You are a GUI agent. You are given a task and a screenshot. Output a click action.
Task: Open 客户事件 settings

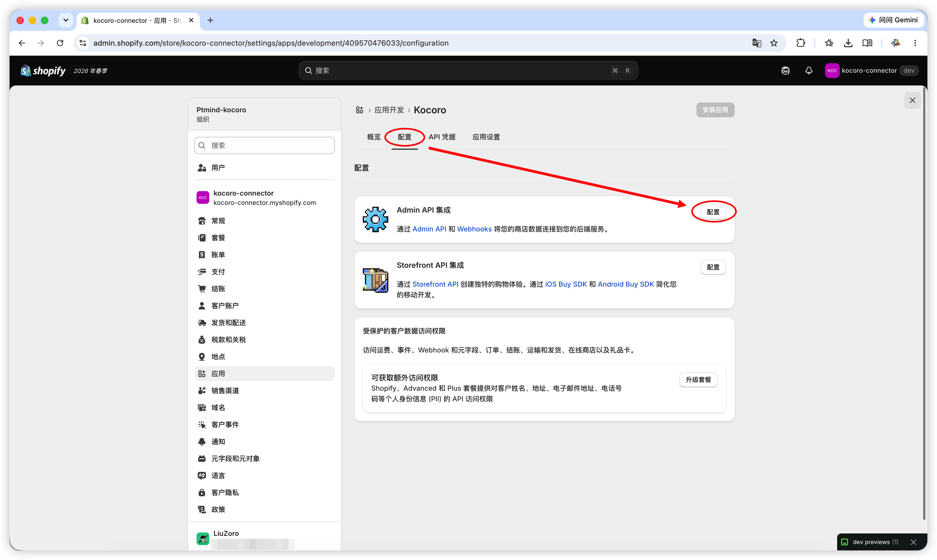pyautogui.click(x=264, y=425)
